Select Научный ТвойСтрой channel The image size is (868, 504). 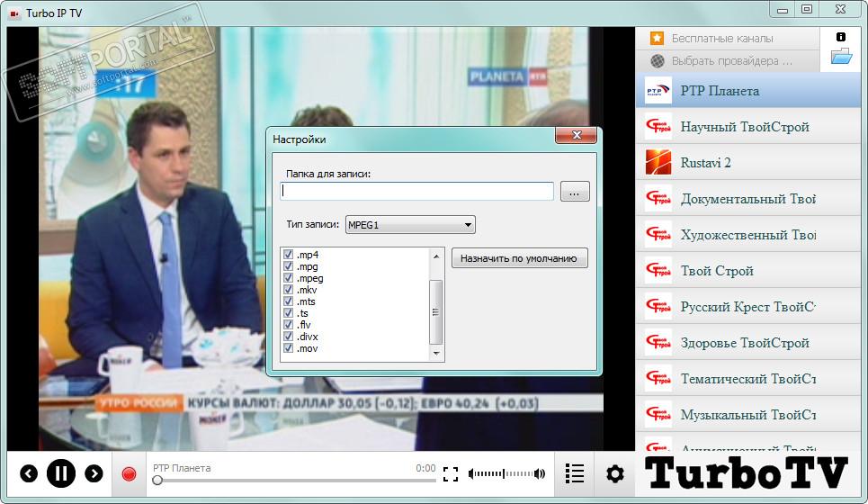click(747, 126)
